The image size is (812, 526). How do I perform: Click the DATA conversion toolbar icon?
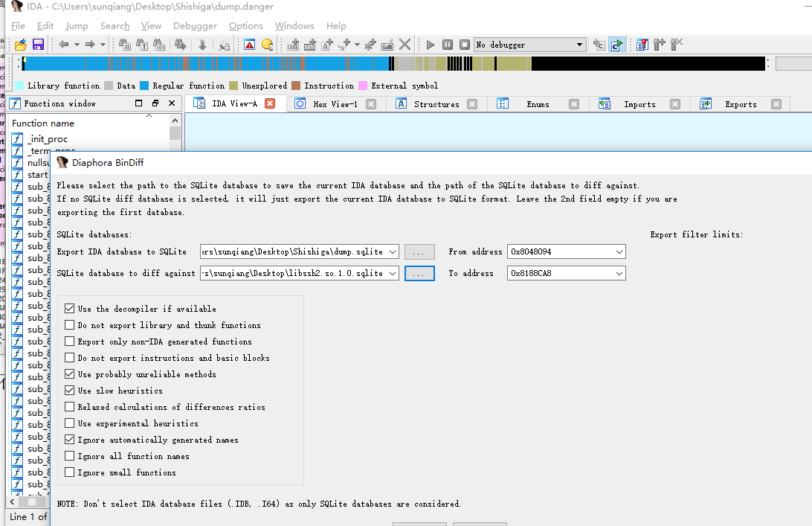[310, 45]
